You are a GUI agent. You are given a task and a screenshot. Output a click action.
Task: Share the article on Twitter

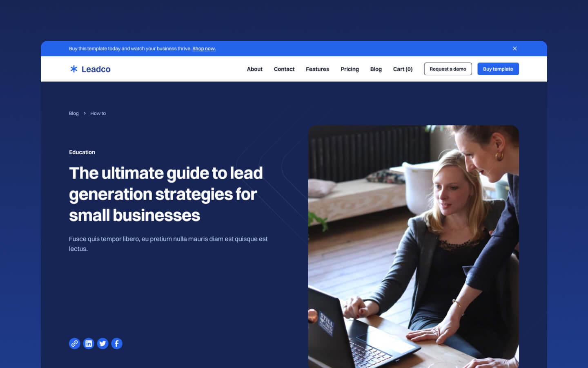[102, 343]
